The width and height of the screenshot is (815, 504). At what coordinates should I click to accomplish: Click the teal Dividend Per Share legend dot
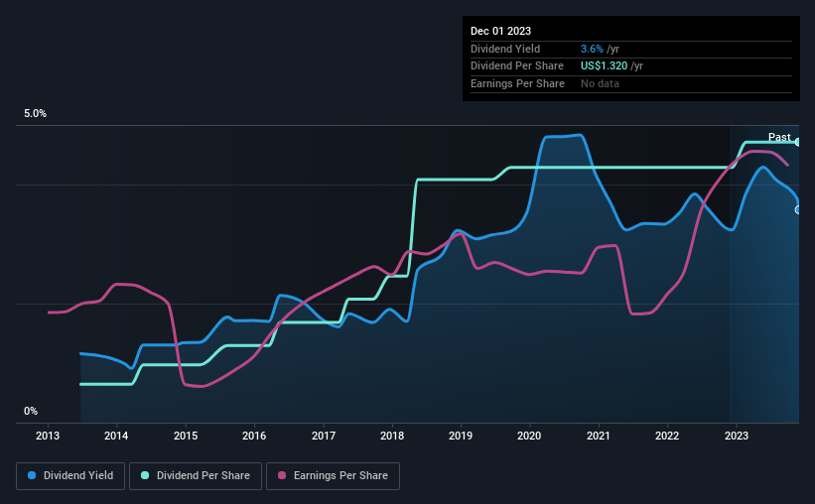point(145,475)
